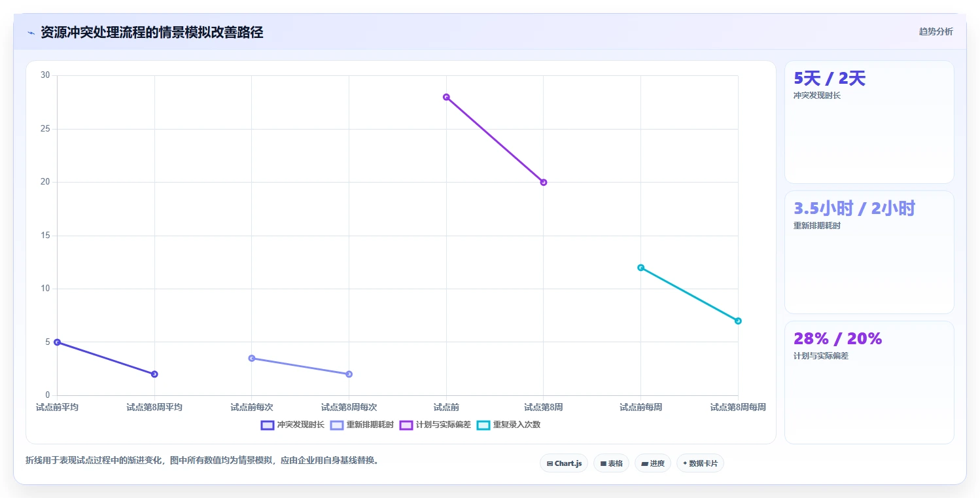Click the 试点第8周 axis label
Viewport: 980px width, 498px height.
544,407
